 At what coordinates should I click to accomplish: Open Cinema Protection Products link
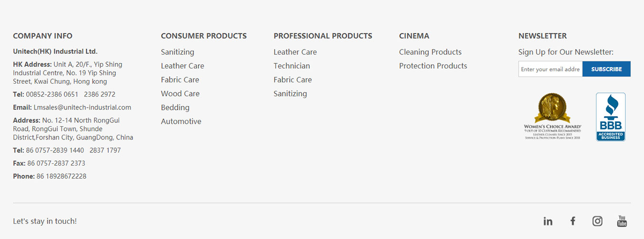pyautogui.click(x=433, y=66)
